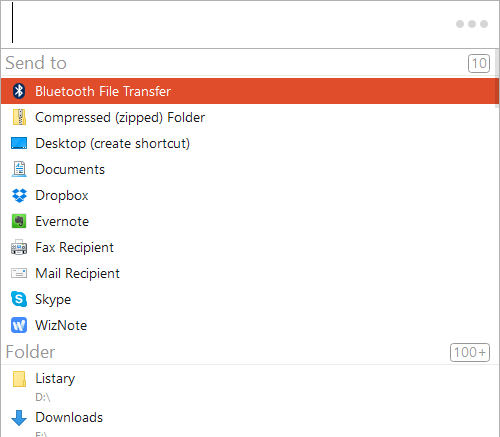This screenshot has width=500, height=437.
Task: Choose Desktop (create shortcut) option
Action: (x=248, y=143)
